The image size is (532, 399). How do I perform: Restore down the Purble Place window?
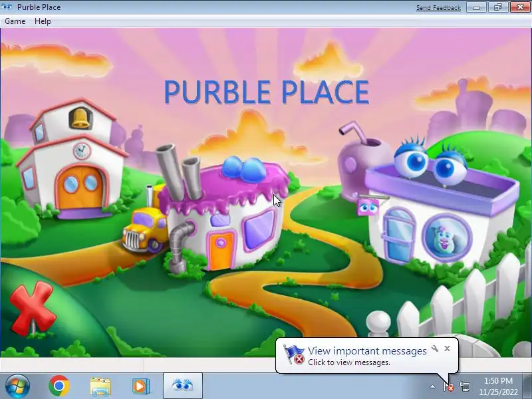point(497,7)
